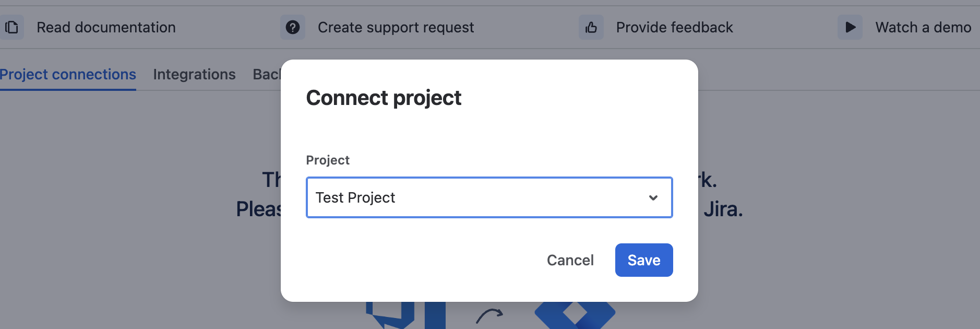The height and width of the screenshot is (329, 980).
Task: Click the curved arrow graphic below dialog
Action: (x=489, y=316)
